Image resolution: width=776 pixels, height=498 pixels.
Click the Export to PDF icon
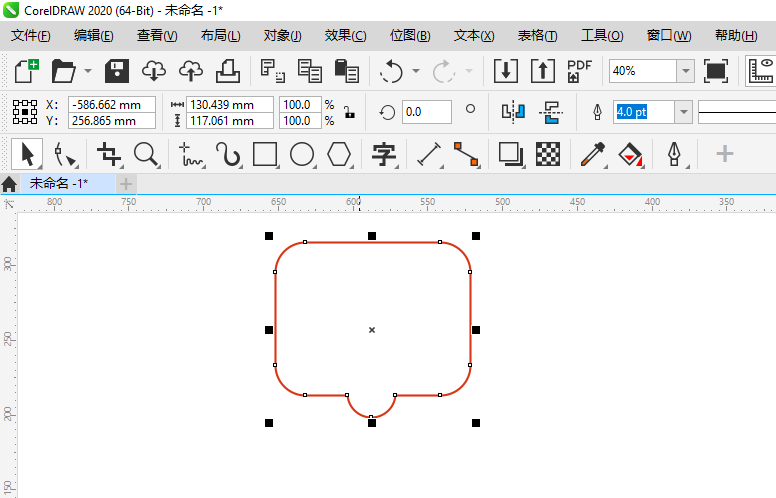coord(579,71)
